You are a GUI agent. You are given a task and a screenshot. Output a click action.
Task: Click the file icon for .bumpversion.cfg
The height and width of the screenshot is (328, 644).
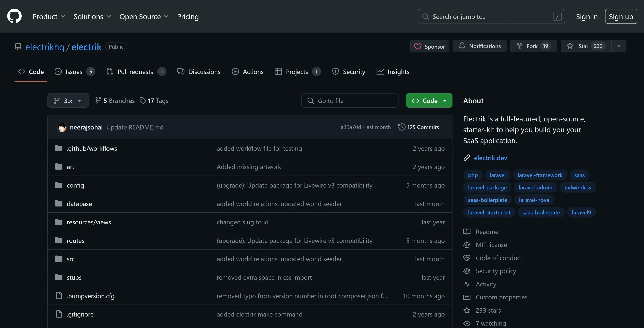[x=59, y=295]
